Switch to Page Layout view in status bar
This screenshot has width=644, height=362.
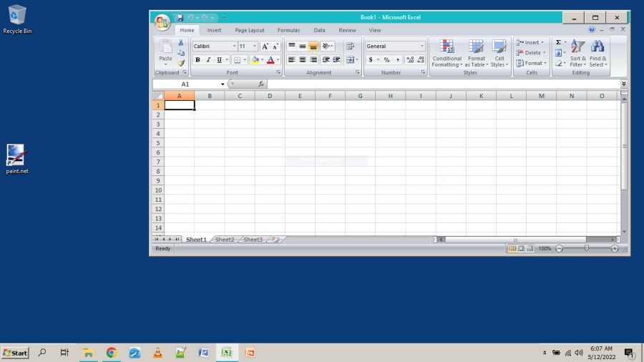click(521, 249)
